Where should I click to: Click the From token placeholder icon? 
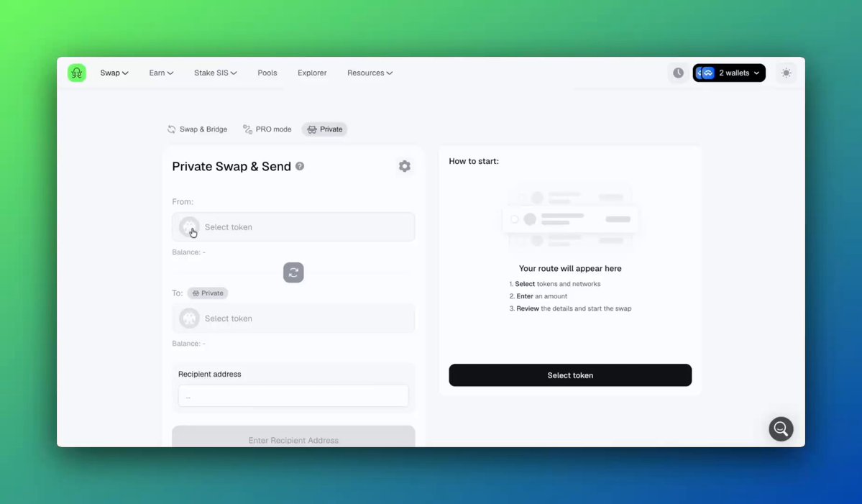tap(189, 227)
